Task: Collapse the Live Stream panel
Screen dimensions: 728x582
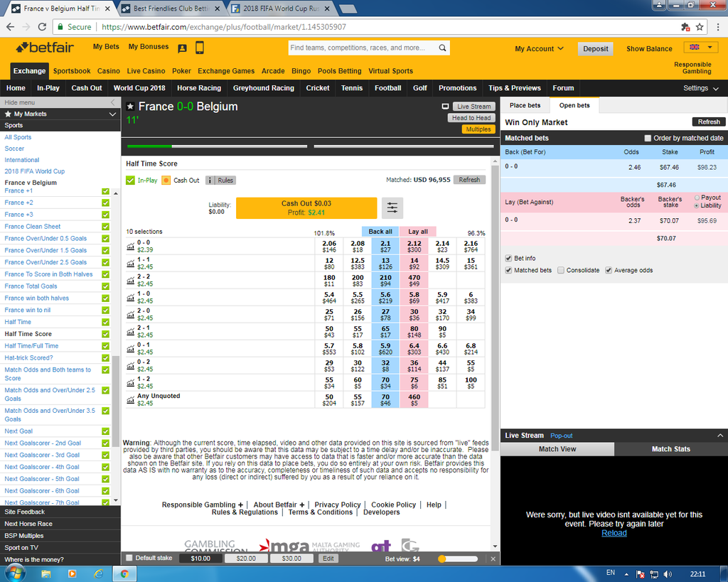Action: (x=719, y=436)
